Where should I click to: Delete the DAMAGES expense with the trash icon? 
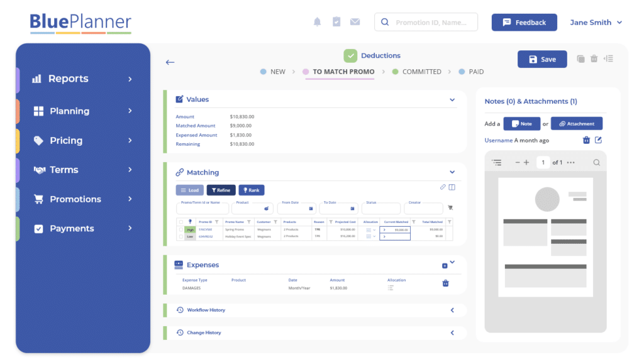pyautogui.click(x=445, y=283)
